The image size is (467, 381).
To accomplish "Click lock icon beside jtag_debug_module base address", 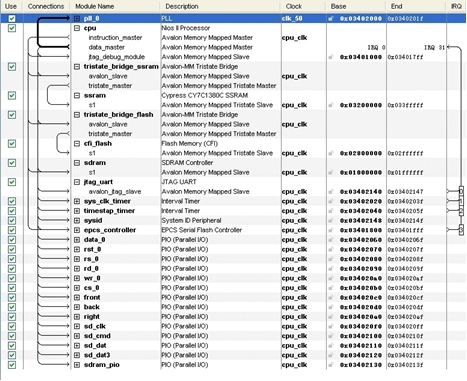I will (331, 57).
